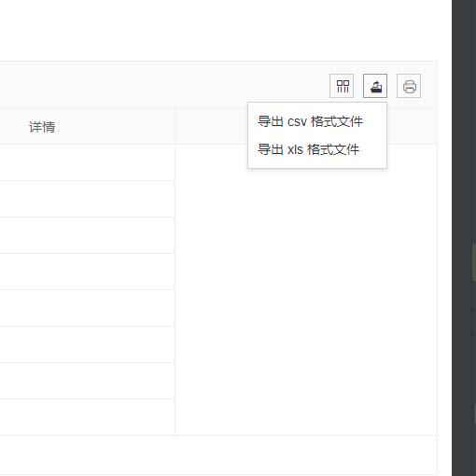Select the first empty row under 详情
Image resolution: width=476 pixels, height=476 pixels.
point(87,162)
